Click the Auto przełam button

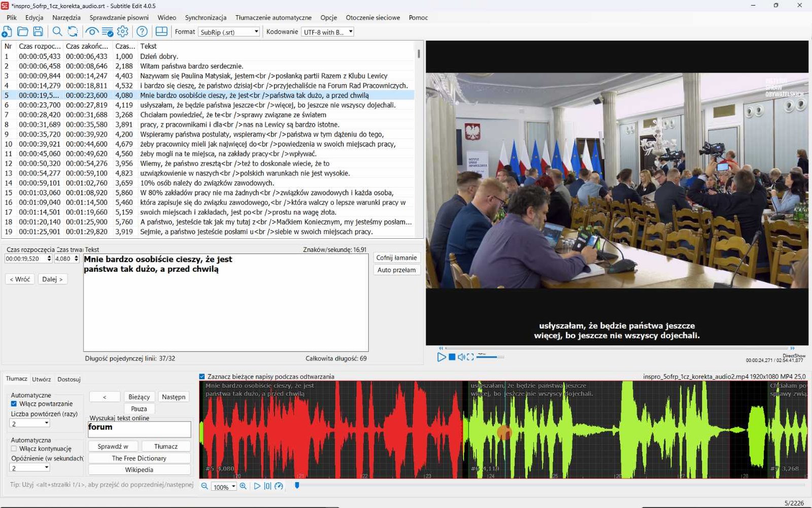[x=396, y=270]
